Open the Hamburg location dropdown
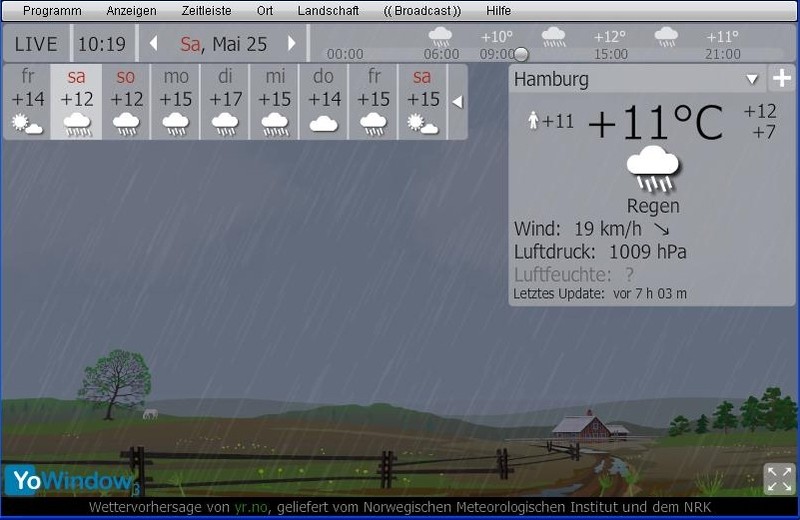This screenshot has width=800, height=520. click(752, 79)
